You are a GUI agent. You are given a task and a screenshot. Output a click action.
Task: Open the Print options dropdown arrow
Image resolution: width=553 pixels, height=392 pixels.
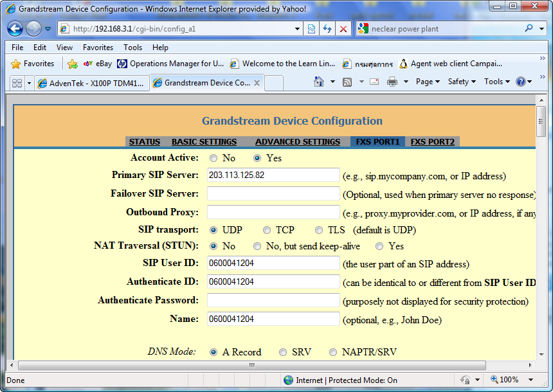tap(406, 82)
